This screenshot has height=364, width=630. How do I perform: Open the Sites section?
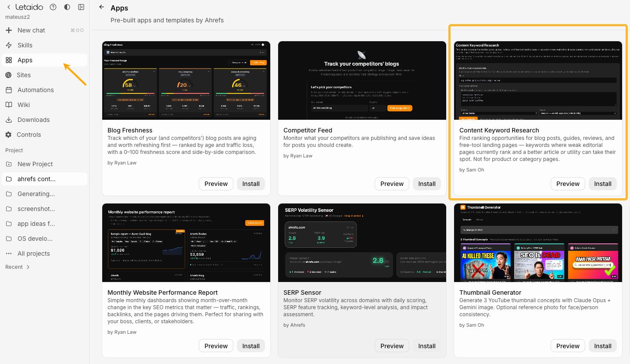pos(44,75)
